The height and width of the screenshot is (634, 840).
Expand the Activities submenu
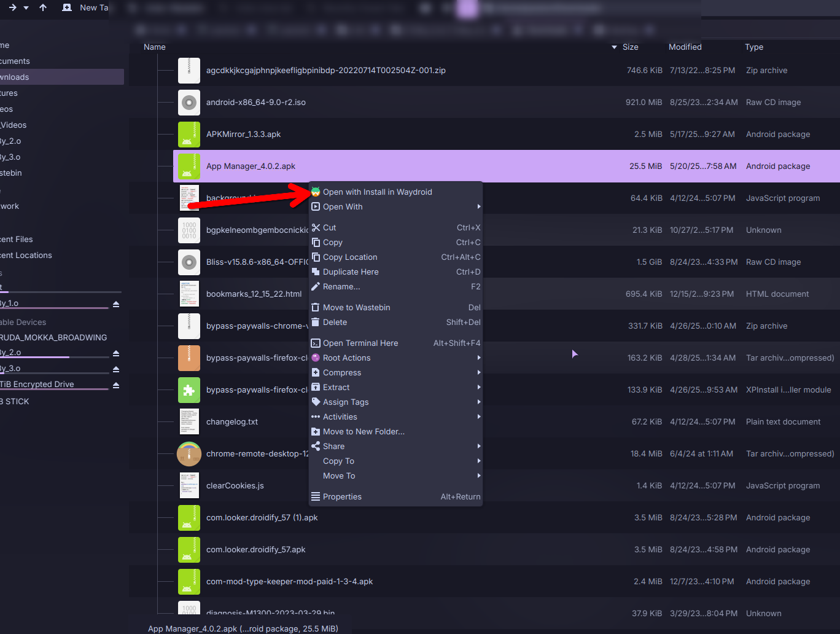click(395, 417)
